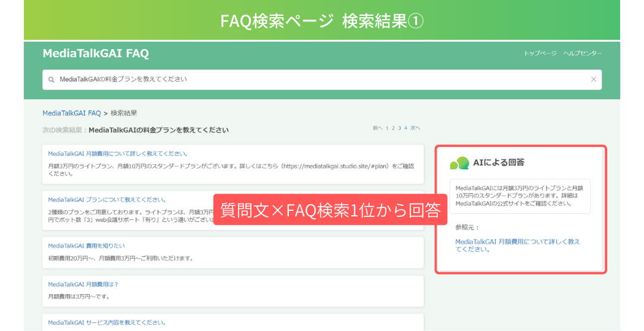Click AI answer text about ライトプラン
The image size is (644, 331).
click(519, 196)
